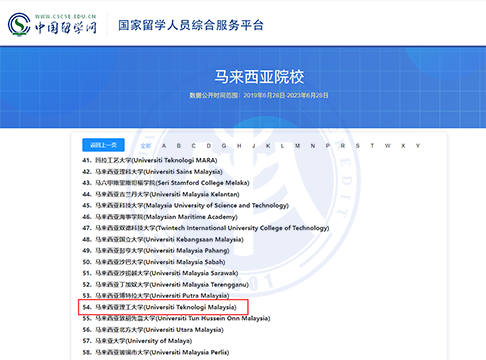The image size is (486, 360).
Task: Filter institutions by letter T
Action: (372, 146)
